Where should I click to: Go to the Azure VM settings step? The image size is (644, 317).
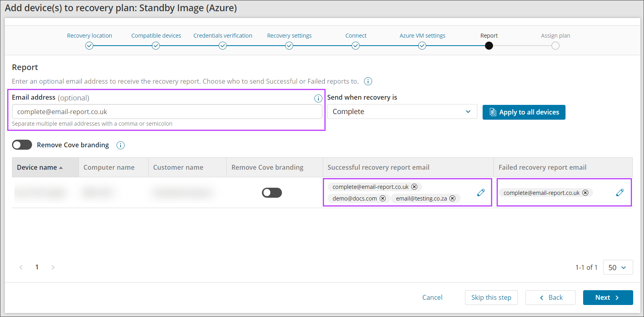[422, 46]
